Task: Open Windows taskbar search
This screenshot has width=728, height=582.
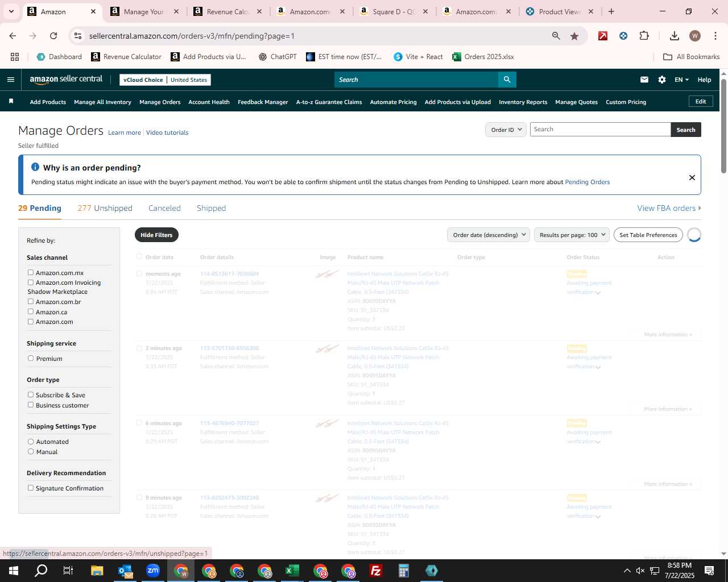Action: (x=41, y=571)
